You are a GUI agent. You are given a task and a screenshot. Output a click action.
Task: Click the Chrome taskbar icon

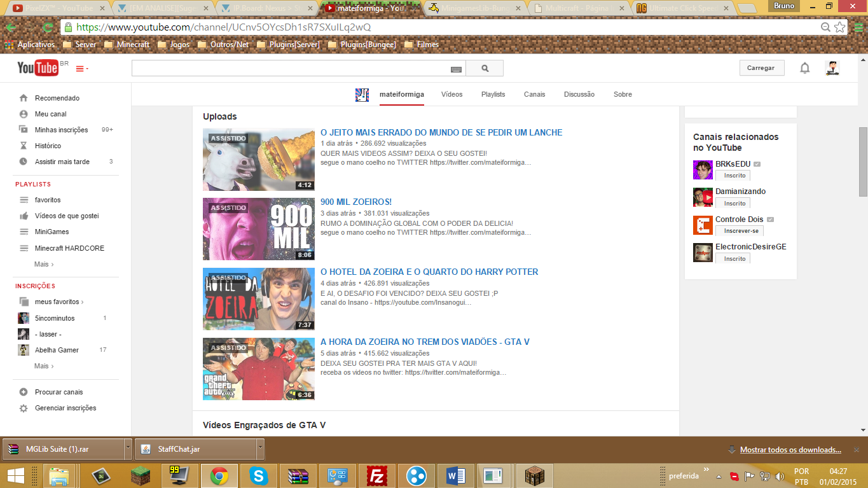(x=219, y=476)
